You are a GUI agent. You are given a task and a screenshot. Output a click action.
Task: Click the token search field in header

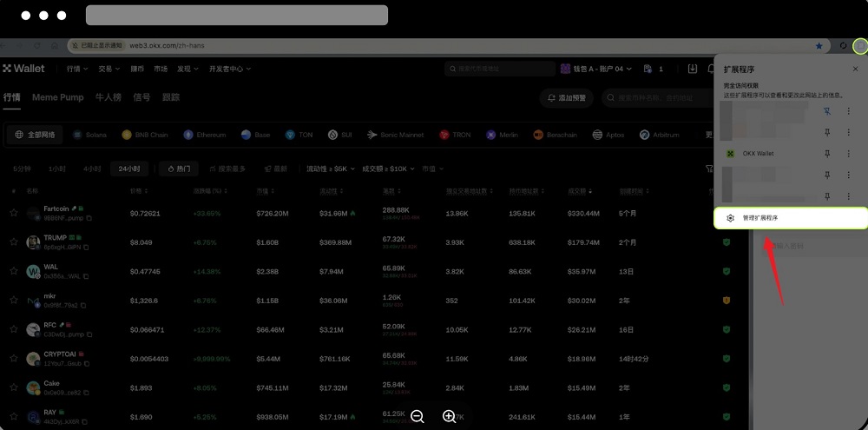(499, 69)
